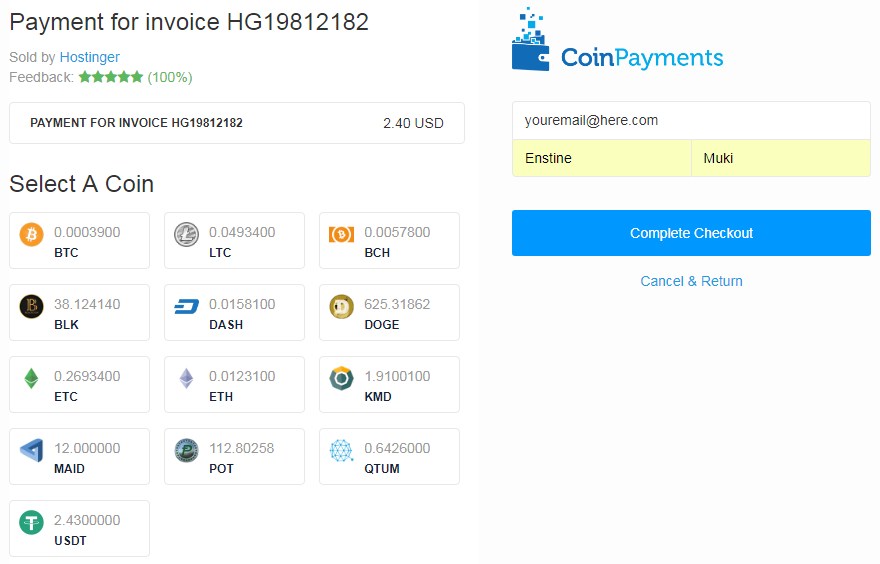Click the BTC ticker label
Screen dimensions: 880x564
coord(66,253)
